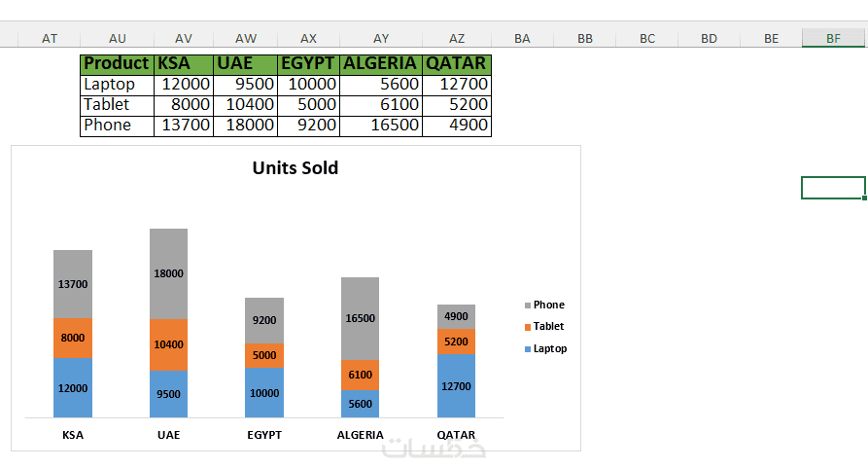Screen dimensions: 868x468
Task: Select the ALGERIA header cell in table
Action: click(380, 63)
